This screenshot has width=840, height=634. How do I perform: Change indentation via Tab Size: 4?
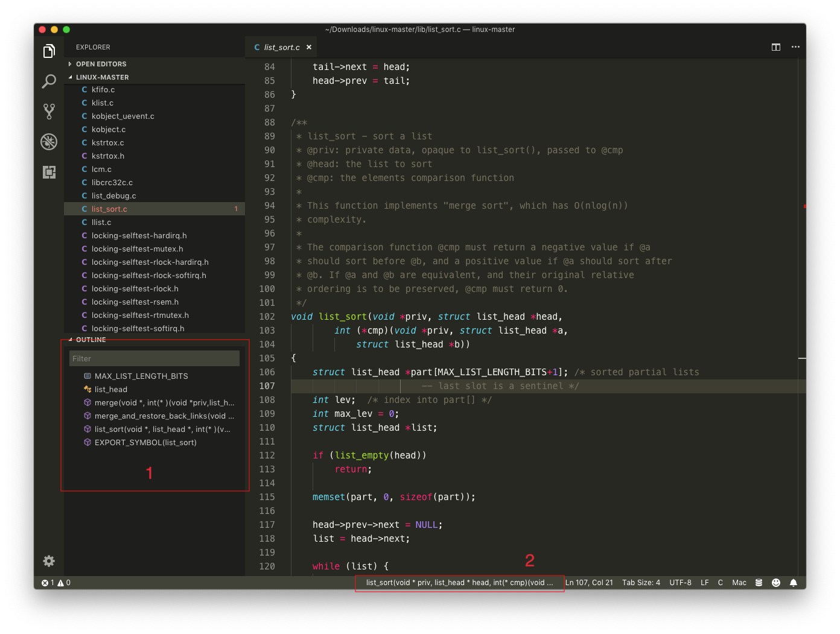pos(641,583)
